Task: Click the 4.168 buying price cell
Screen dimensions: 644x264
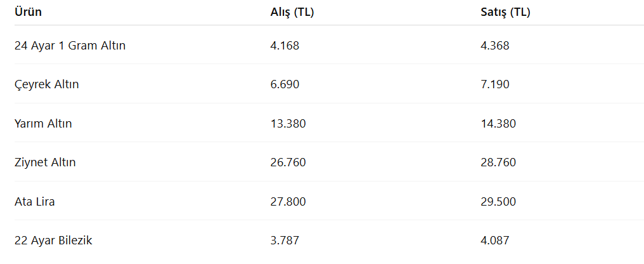Action: click(x=285, y=46)
